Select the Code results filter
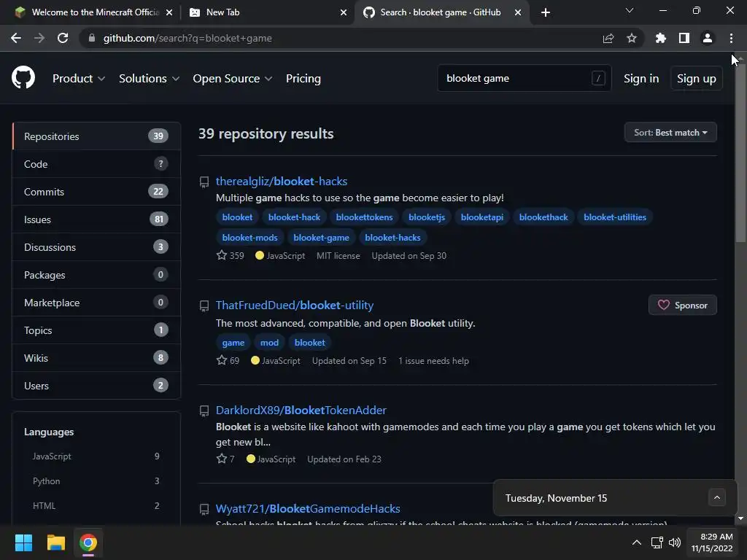This screenshot has width=747, height=560. coord(96,164)
